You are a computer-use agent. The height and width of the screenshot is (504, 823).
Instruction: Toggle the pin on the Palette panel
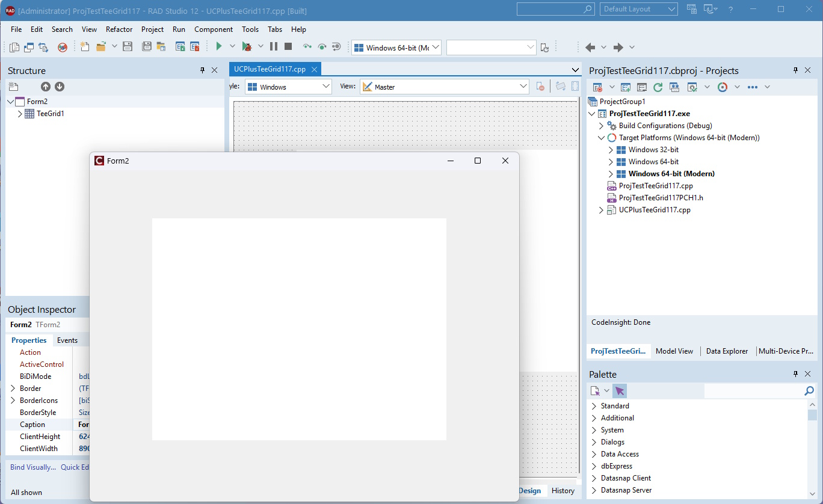pos(796,374)
